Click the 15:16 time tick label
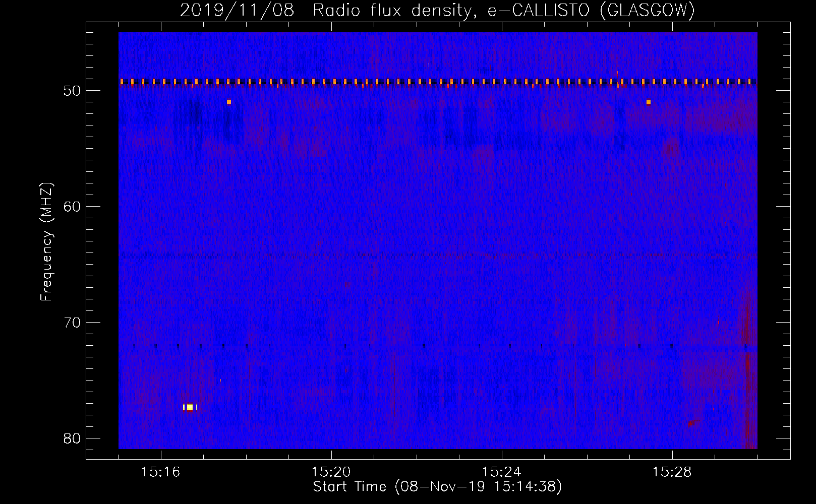 point(161,472)
